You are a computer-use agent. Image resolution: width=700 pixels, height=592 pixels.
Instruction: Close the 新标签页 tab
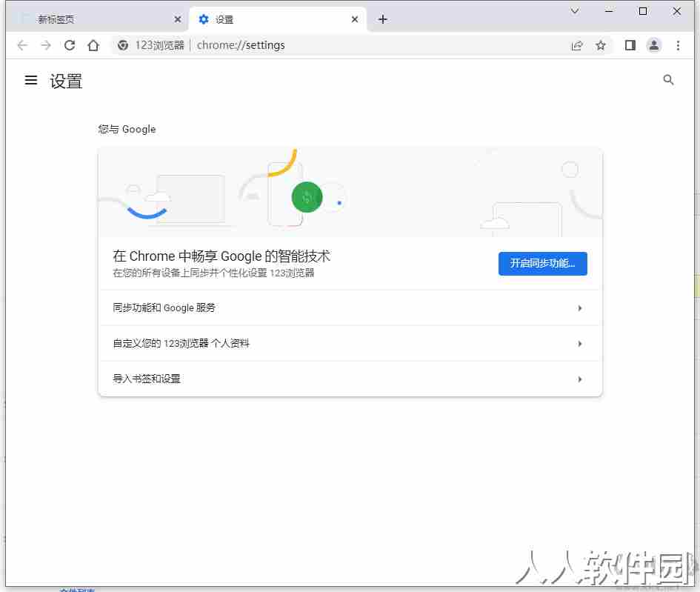click(x=178, y=19)
